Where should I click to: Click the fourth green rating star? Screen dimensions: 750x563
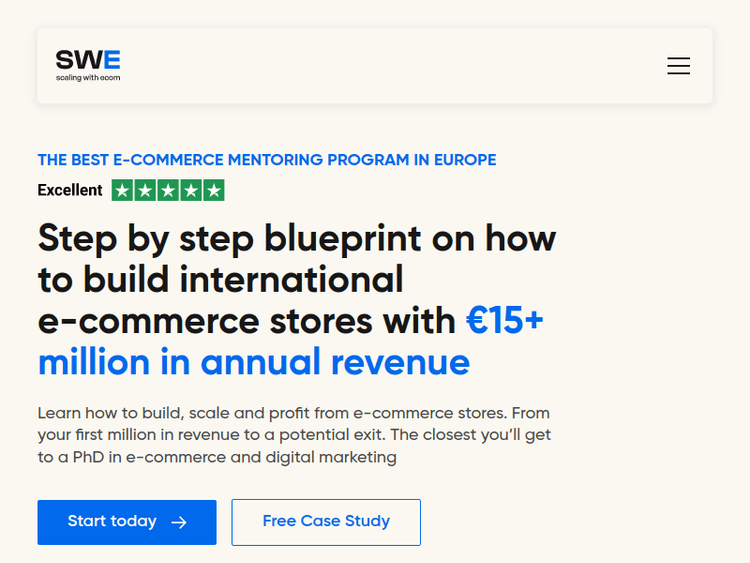[x=191, y=190]
